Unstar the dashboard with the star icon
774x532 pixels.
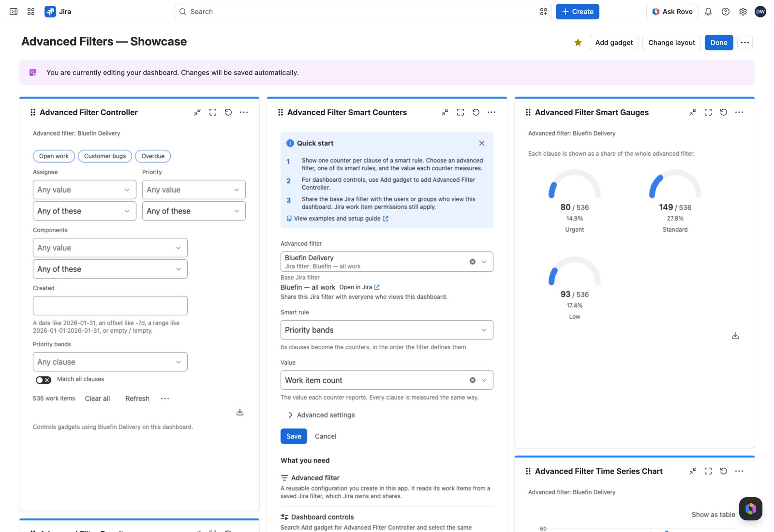(578, 43)
